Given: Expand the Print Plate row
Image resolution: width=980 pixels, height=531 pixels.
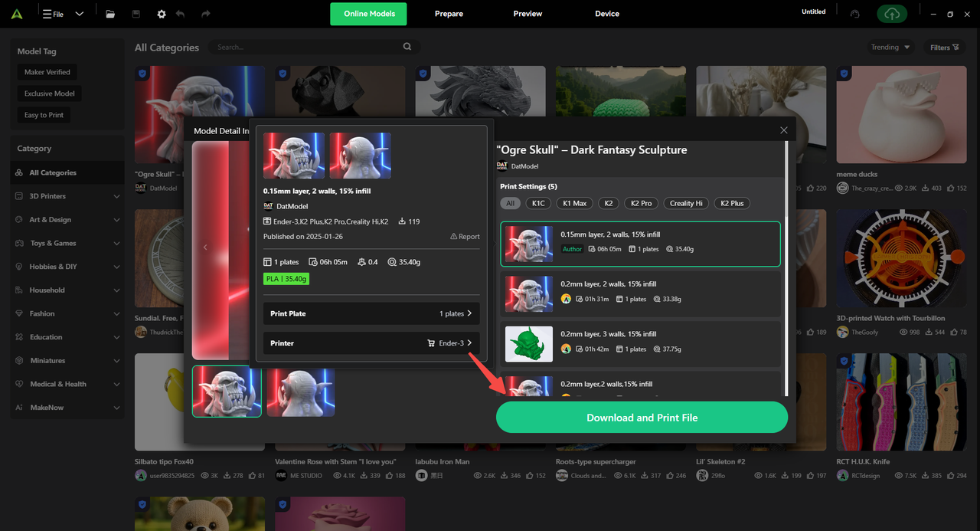Looking at the screenshot, I should pyautogui.click(x=371, y=313).
